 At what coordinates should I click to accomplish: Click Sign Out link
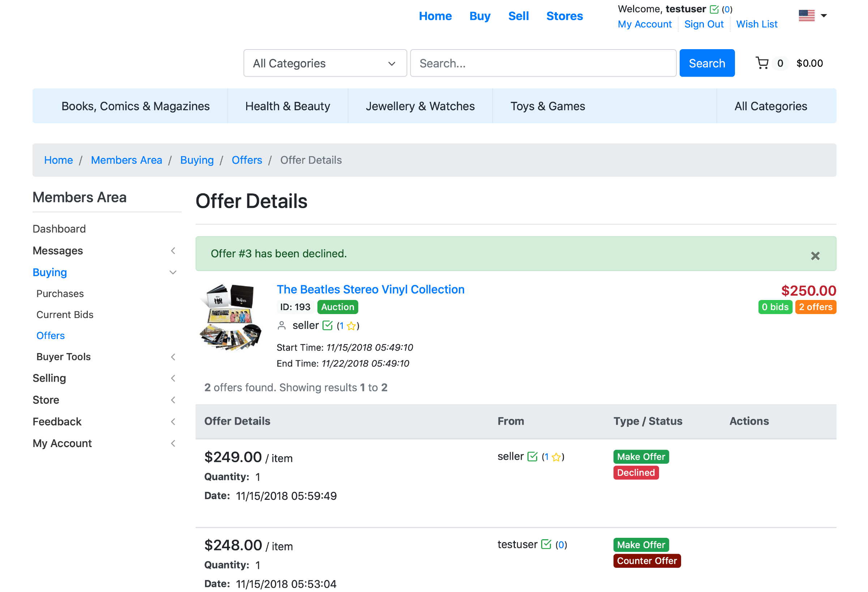pyautogui.click(x=704, y=24)
